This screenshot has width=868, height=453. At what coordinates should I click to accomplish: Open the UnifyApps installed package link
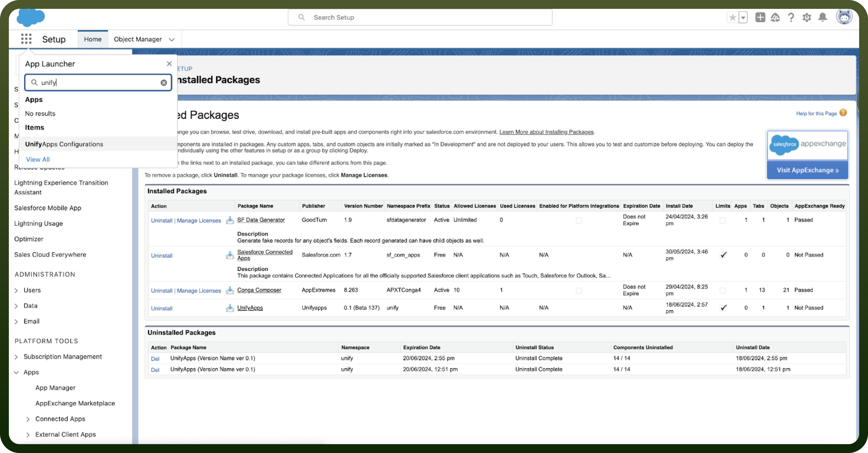coord(250,308)
